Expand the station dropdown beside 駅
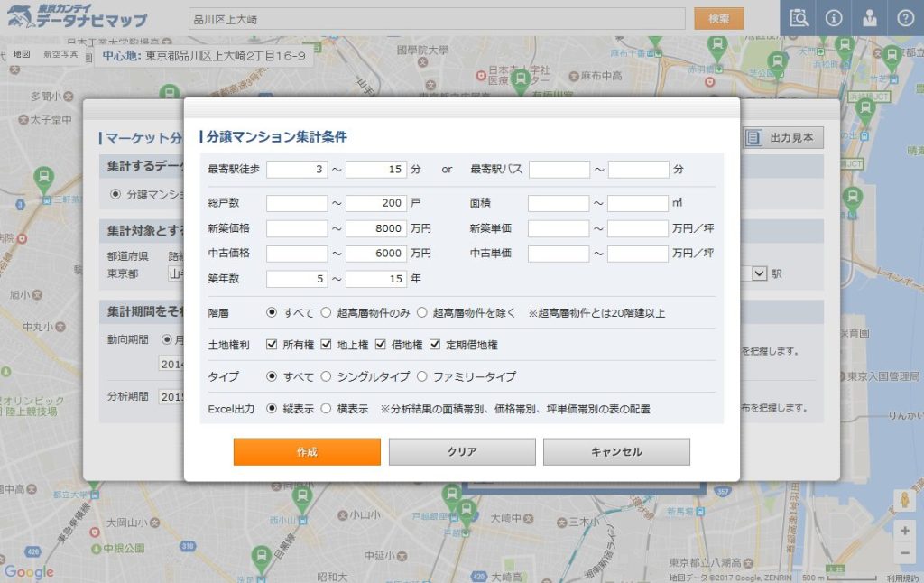Image resolution: width=924 pixels, height=583 pixels. [x=759, y=273]
